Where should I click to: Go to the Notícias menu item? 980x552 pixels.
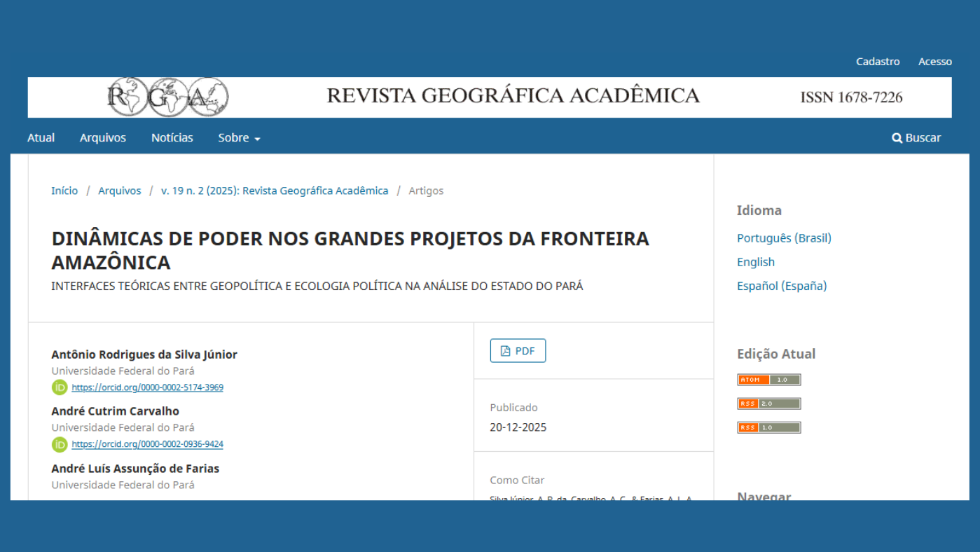pyautogui.click(x=172, y=138)
